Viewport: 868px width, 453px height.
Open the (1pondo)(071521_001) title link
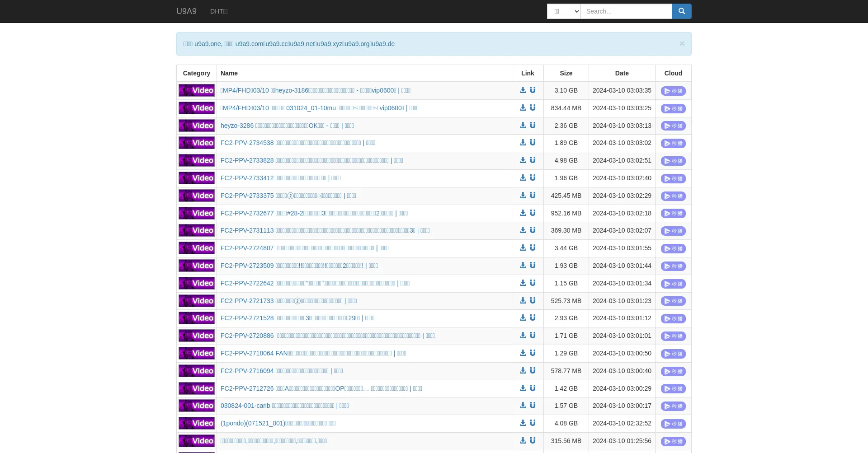click(278, 423)
